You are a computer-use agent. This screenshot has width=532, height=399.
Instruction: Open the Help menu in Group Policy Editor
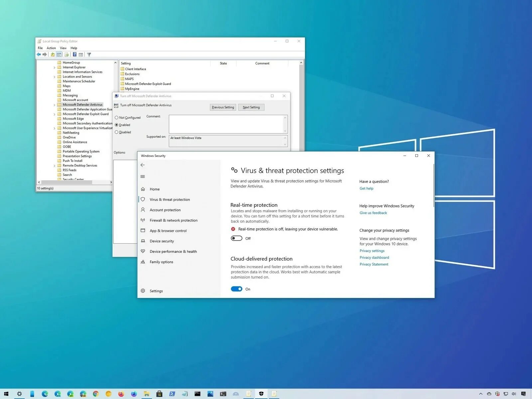pos(74,48)
